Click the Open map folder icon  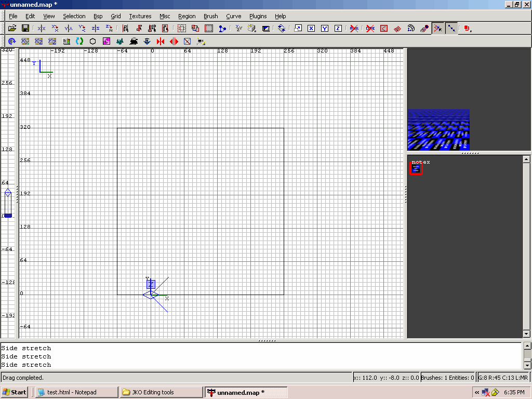[12, 28]
